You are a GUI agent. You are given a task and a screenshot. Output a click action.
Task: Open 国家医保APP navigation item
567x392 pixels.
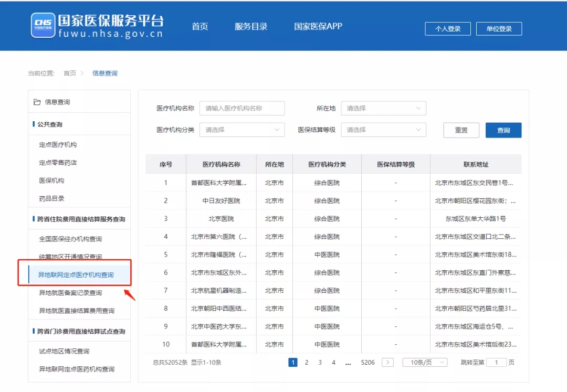[318, 27]
